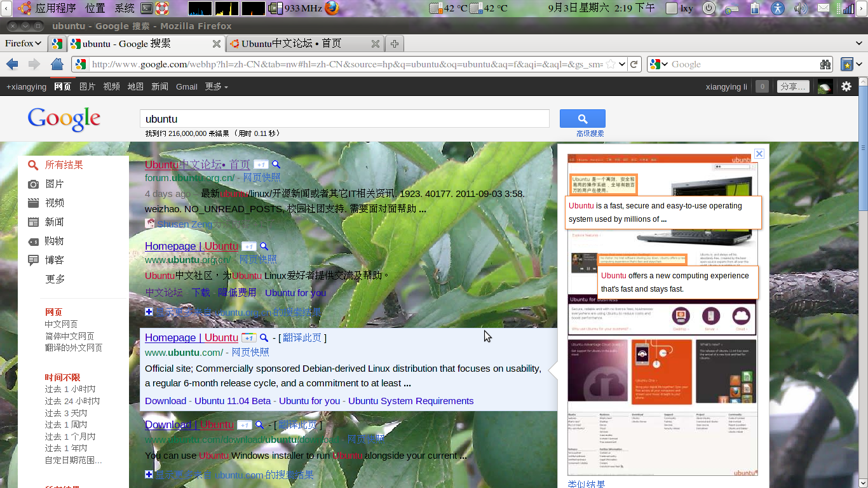Click the blue Google search magnifier button
Screen dimensions: 868x488
pos(582,118)
